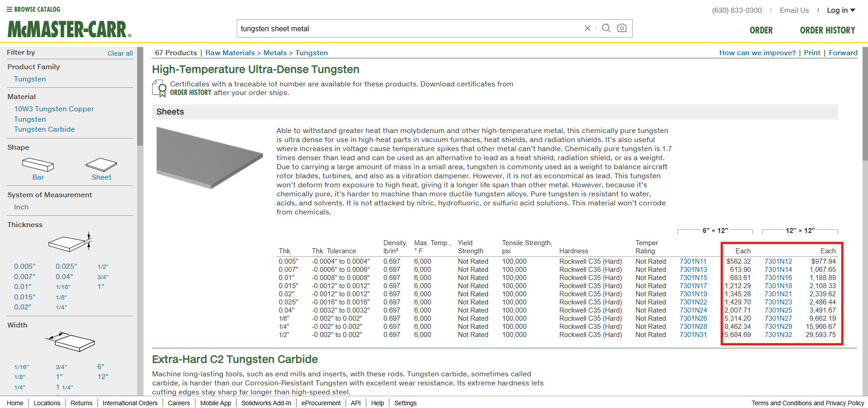Filter by Tungsten product family
The image size is (868, 408).
coord(30,79)
